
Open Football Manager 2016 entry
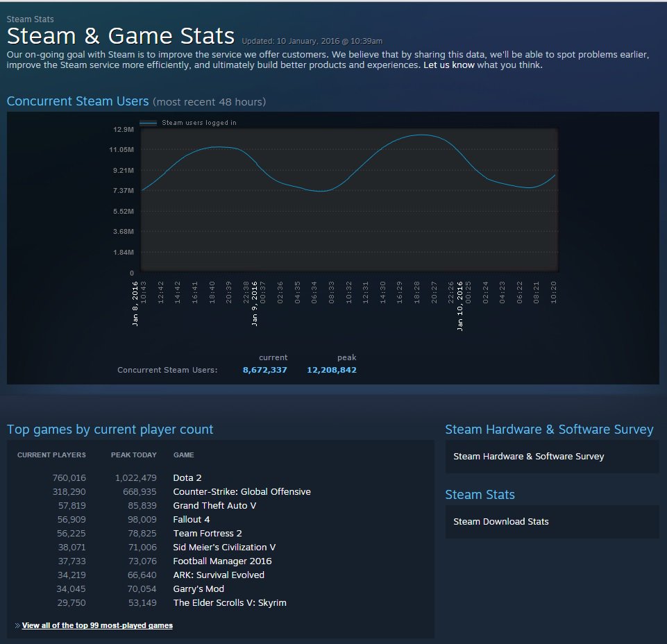tap(222, 561)
